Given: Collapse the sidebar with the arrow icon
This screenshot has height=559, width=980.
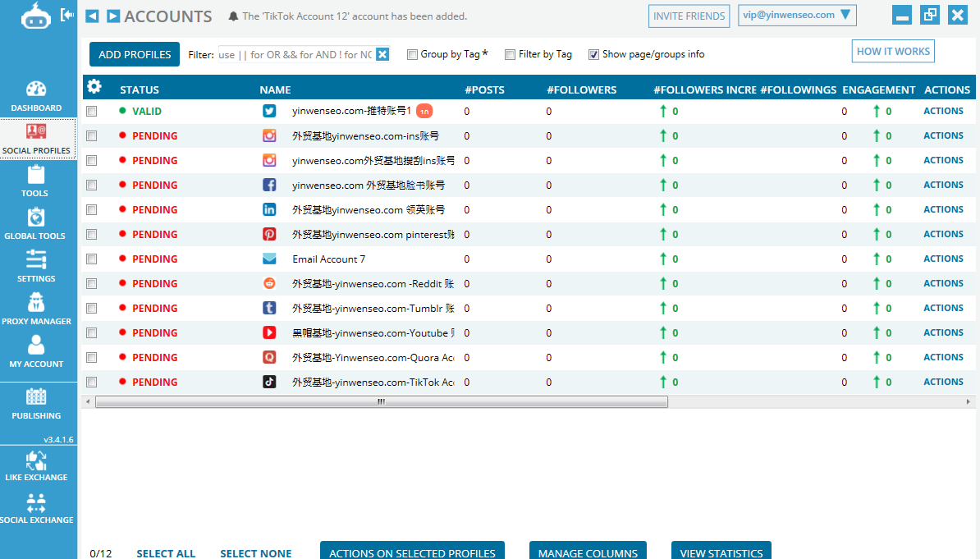Looking at the screenshot, I should pos(68,15).
